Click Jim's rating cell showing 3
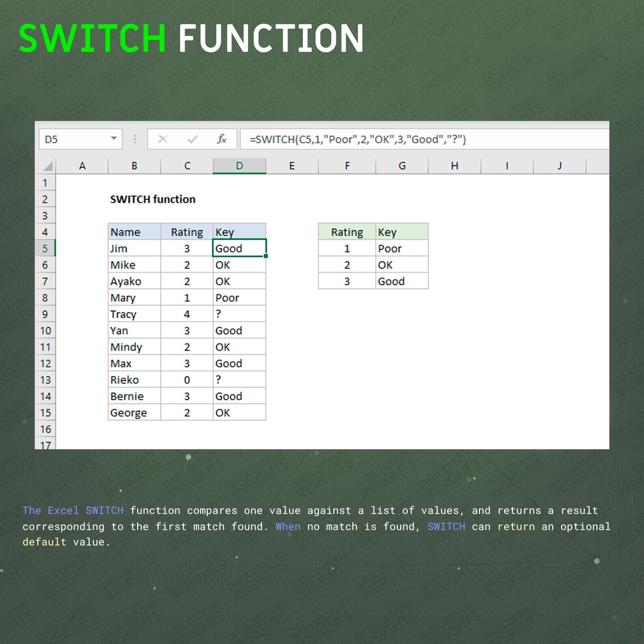 pyautogui.click(x=187, y=248)
